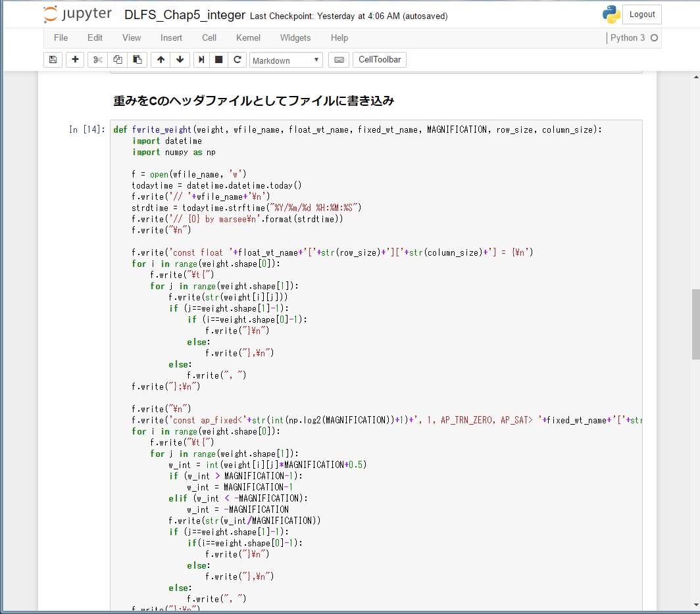Click the In [14] cell prompt
The height and width of the screenshot is (614, 700).
(x=87, y=130)
